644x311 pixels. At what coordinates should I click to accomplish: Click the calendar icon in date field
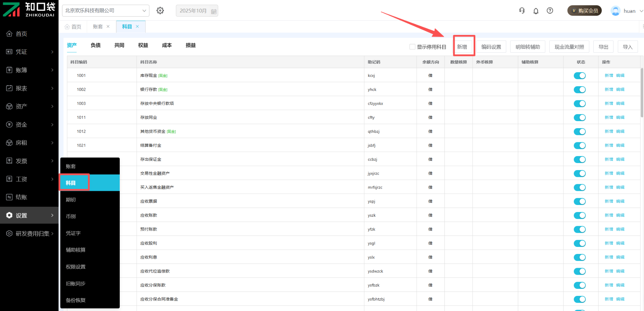214,11
